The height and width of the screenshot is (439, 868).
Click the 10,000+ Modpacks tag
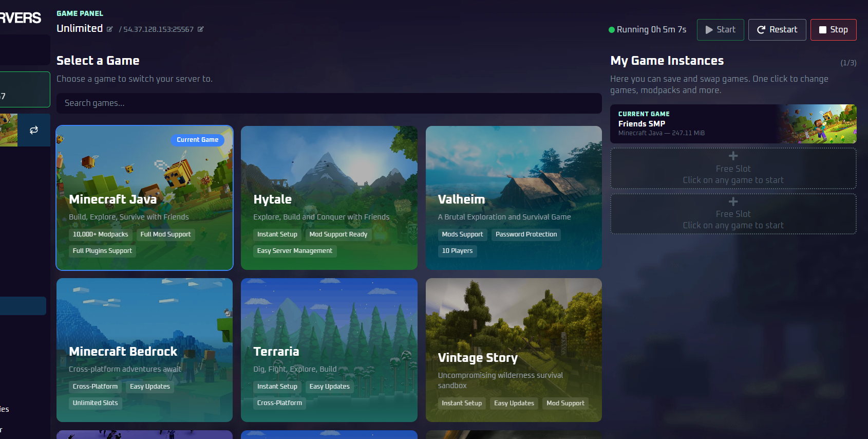[x=100, y=234]
